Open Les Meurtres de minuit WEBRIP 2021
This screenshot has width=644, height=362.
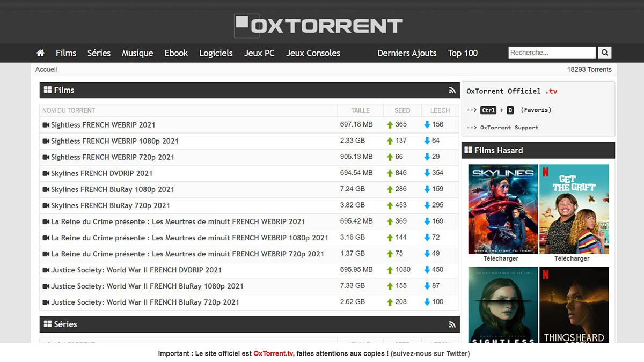[178, 221]
